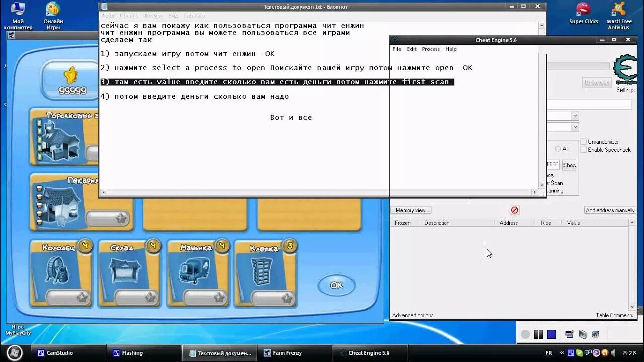Viewport: 644px width, 362px height.
Task: Click the taskbar clock showing 8:26
Action: pyautogui.click(x=629, y=353)
